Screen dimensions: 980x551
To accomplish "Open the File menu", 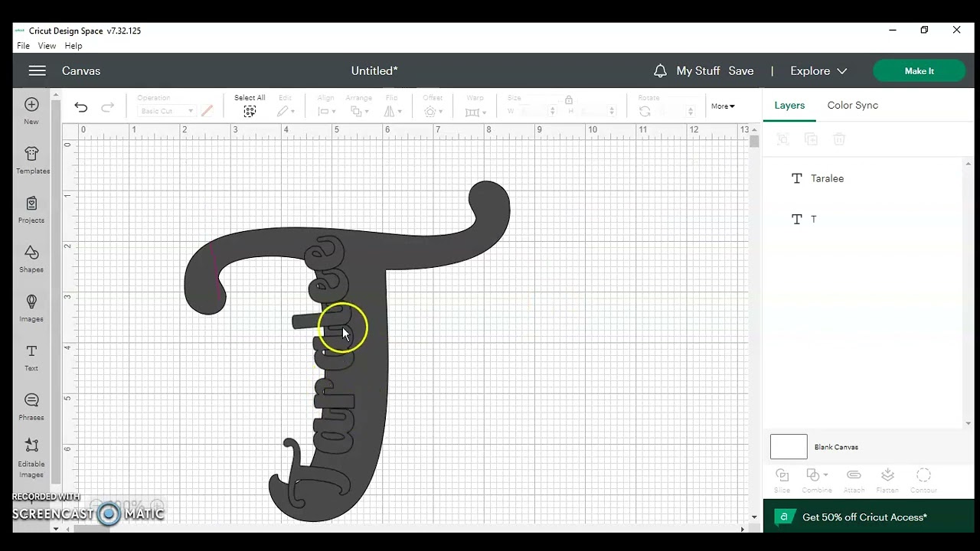I will [23, 46].
